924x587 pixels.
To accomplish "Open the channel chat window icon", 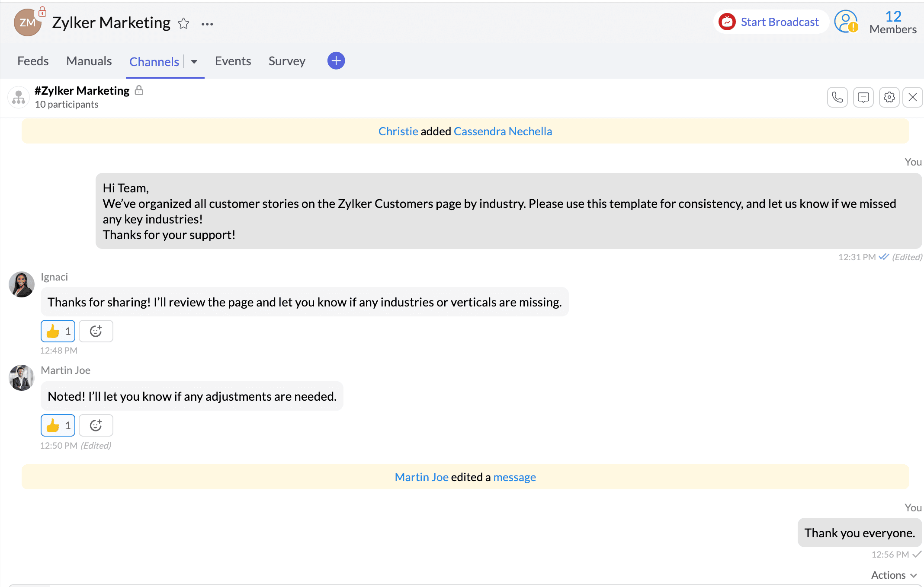I will tap(863, 97).
